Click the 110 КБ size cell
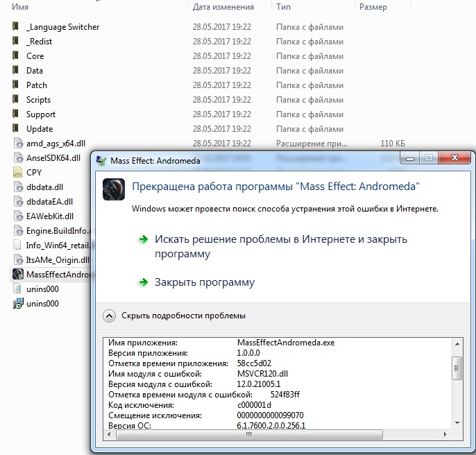Screen dimensions: 476x455 (393, 144)
